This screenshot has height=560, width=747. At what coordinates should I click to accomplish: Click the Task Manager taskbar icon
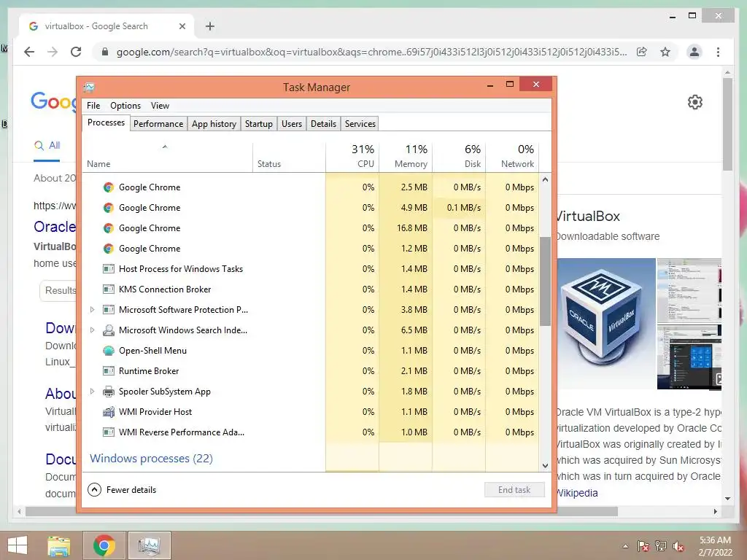[149, 545]
